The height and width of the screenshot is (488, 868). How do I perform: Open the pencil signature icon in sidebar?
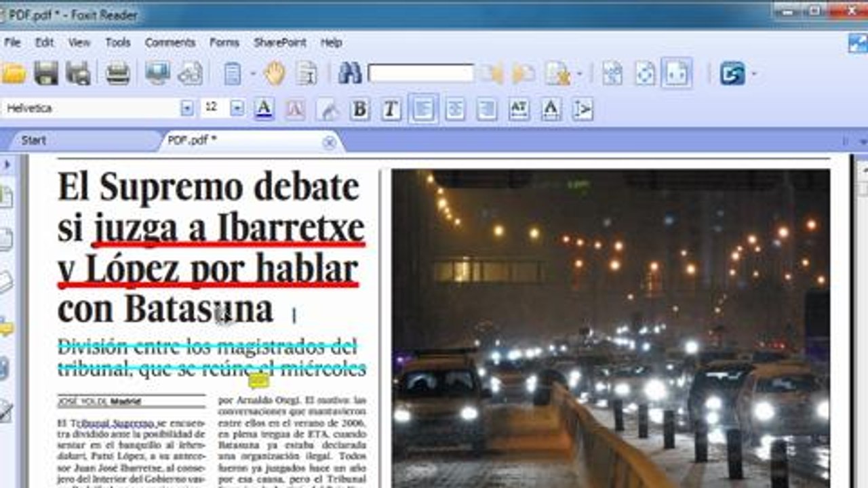(5, 410)
